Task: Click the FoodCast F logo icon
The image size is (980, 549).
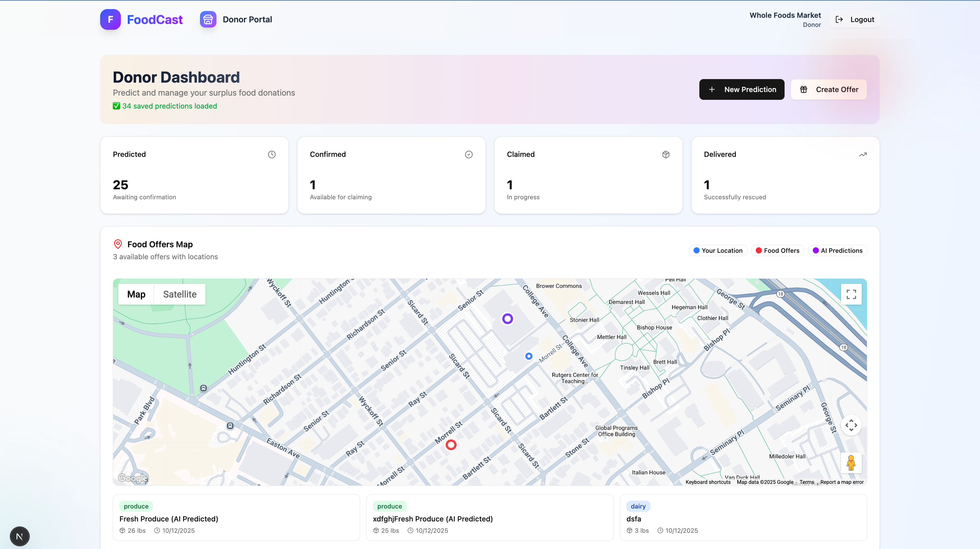Action: [x=110, y=19]
